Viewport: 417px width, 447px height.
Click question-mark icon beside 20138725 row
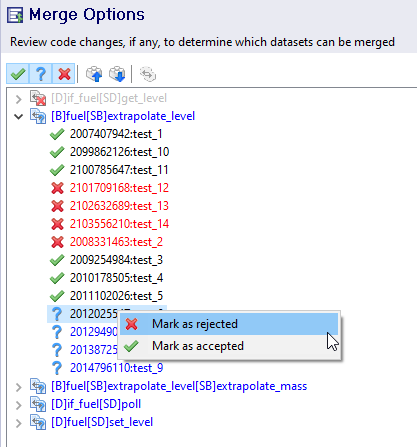(57, 350)
